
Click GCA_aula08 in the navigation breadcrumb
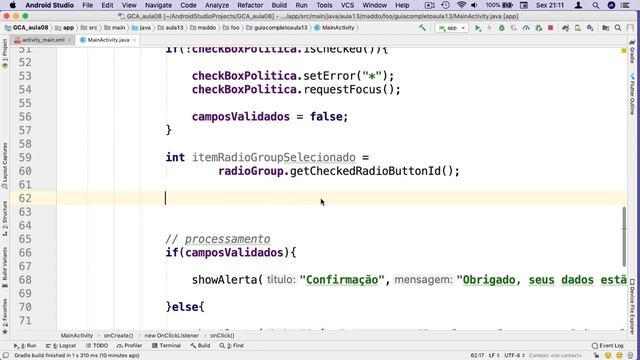click(x=27, y=28)
